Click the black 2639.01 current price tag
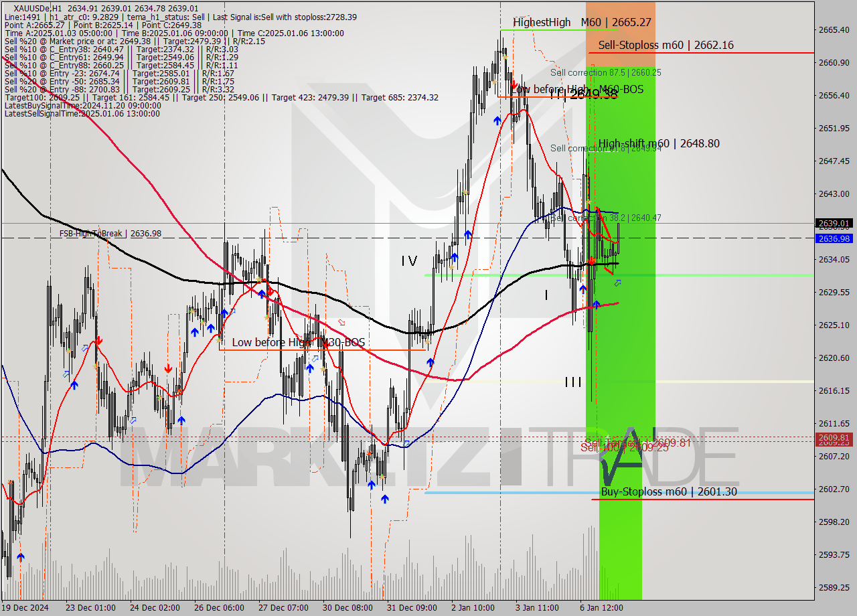 [x=834, y=223]
